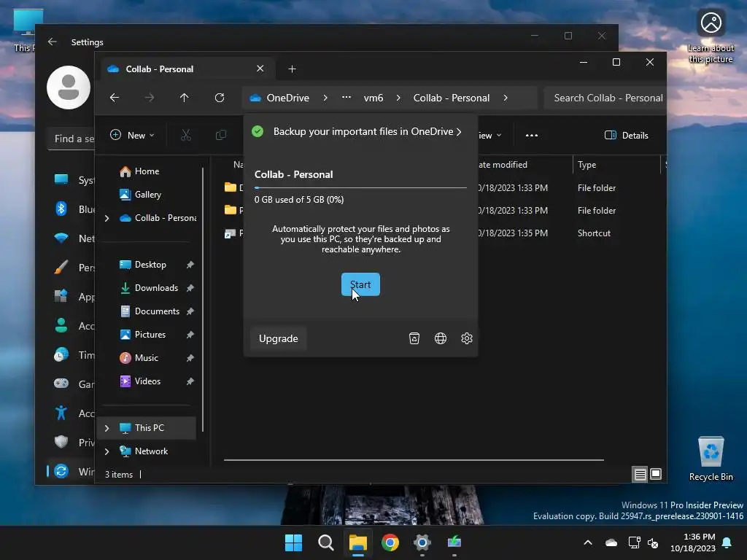Image resolution: width=747 pixels, height=560 pixels.
Task: Click the Copy icon in toolbar
Action: pyautogui.click(x=220, y=135)
